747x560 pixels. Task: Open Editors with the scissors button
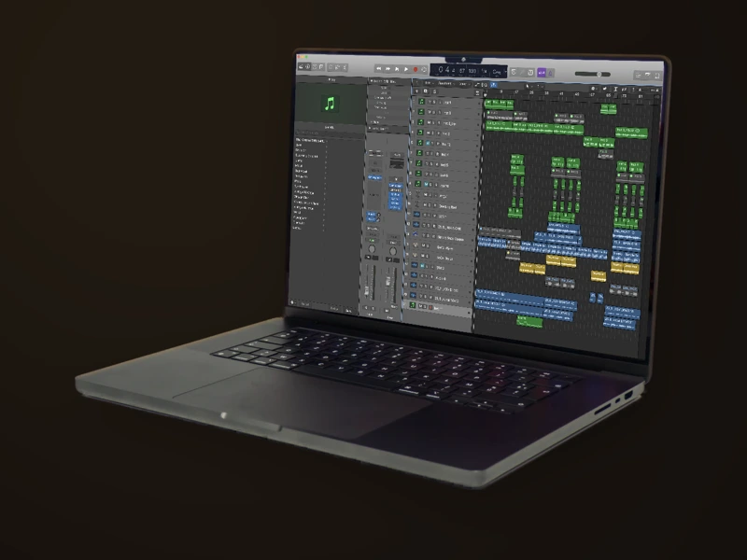[x=345, y=67]
